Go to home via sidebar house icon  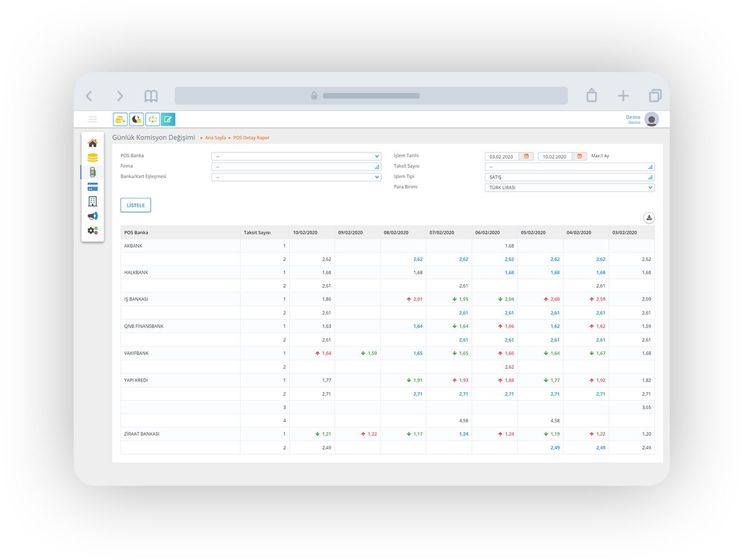point(92,143)
